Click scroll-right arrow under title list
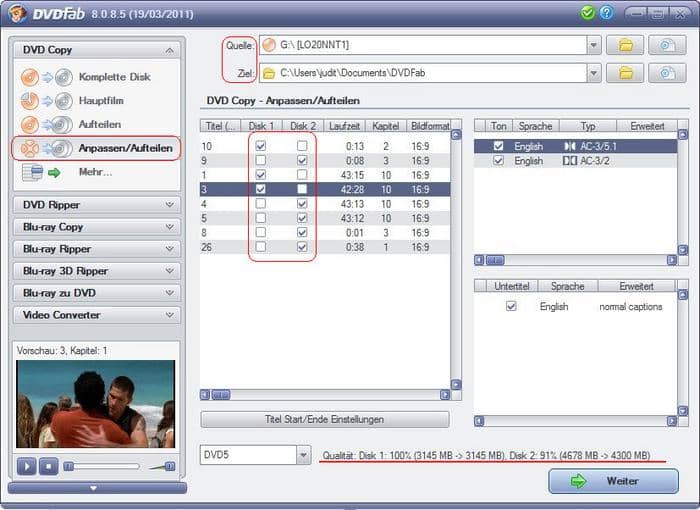Image resolution: width=700 pixels, height=510 pixels. click(445, 395)
